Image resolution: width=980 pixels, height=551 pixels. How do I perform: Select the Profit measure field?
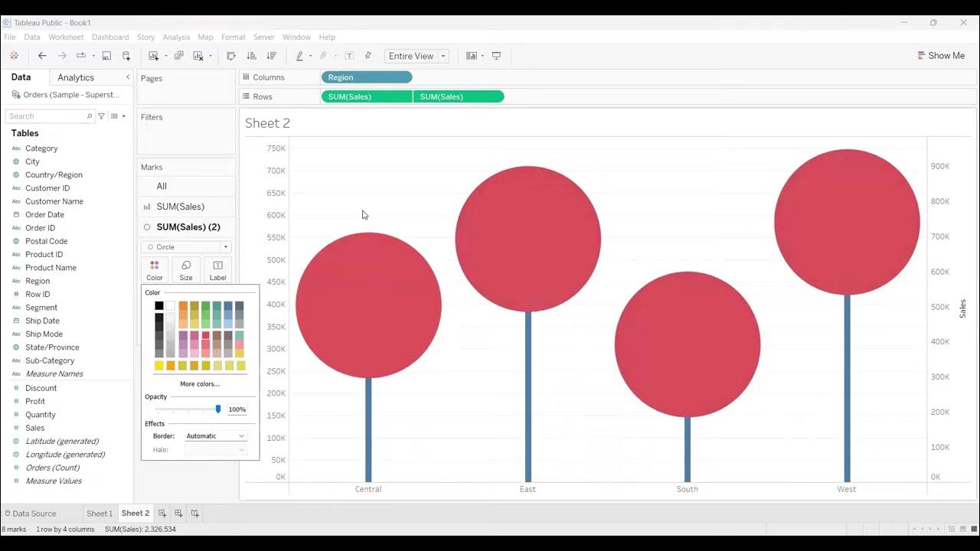click(x=35, y=401)
